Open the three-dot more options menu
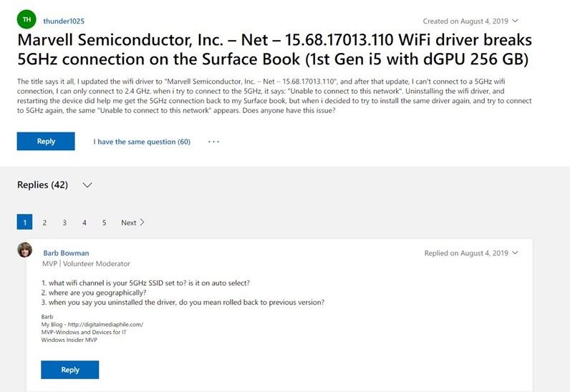The height and width of the screenshot is (392, 570). point(213,142)
